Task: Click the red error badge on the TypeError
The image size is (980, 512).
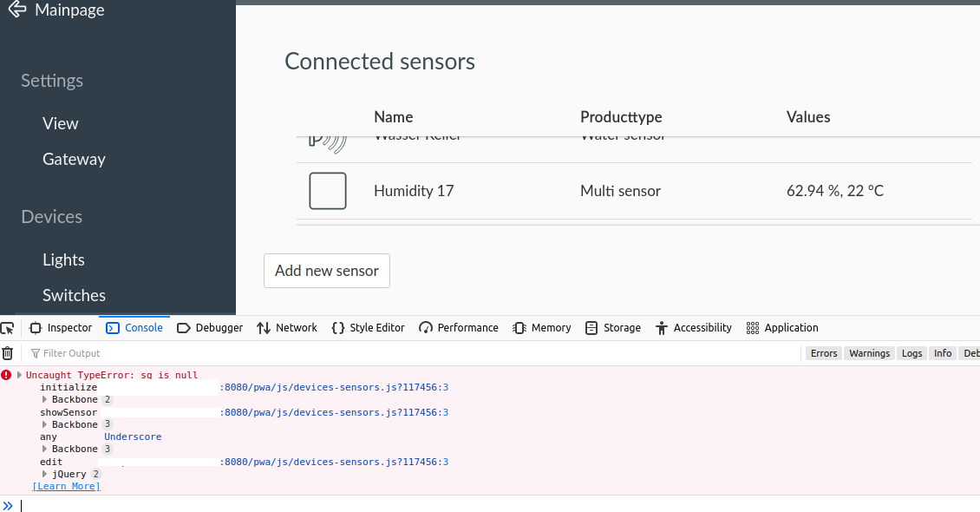Action: (x=7, y=374)
